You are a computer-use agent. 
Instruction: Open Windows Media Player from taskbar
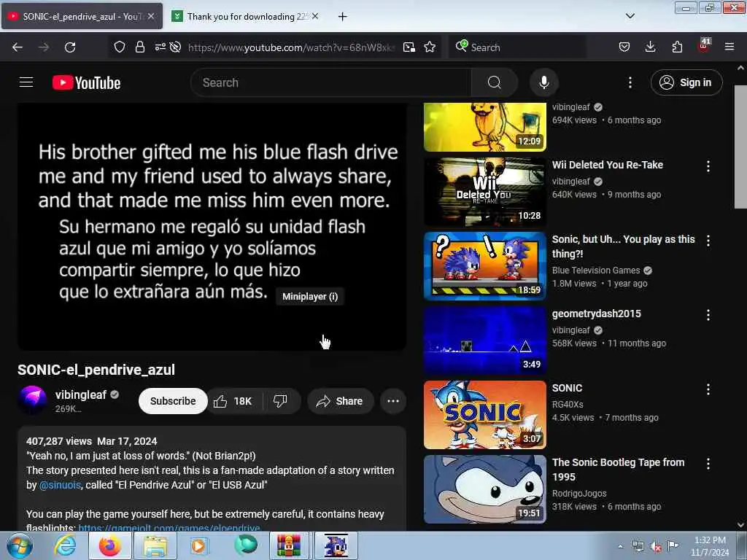(198, 545)
